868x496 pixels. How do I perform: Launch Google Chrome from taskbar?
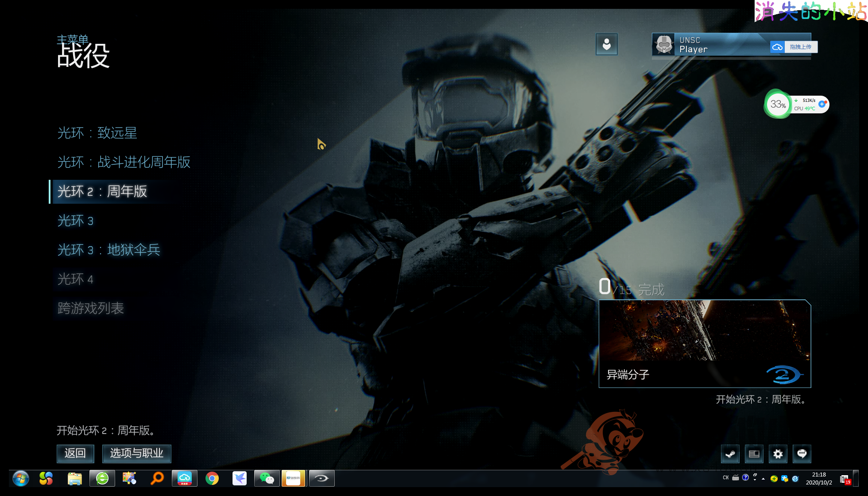[x=212, y=478]
